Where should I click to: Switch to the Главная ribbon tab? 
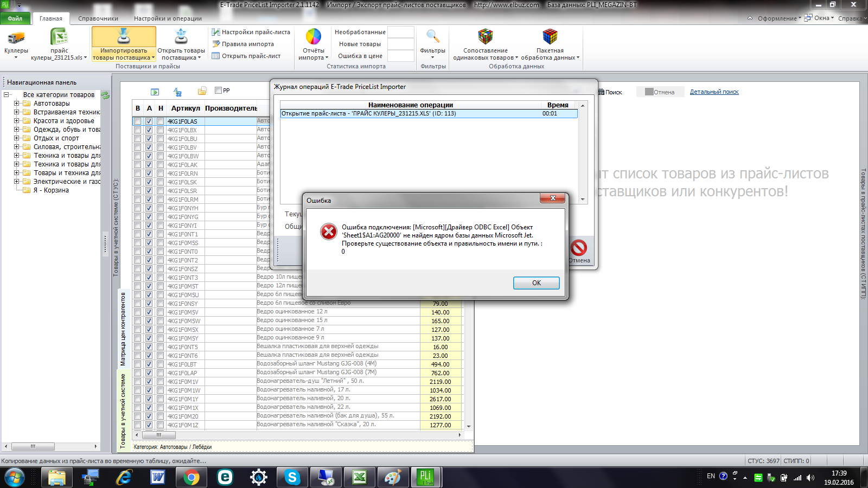(51, 18)
